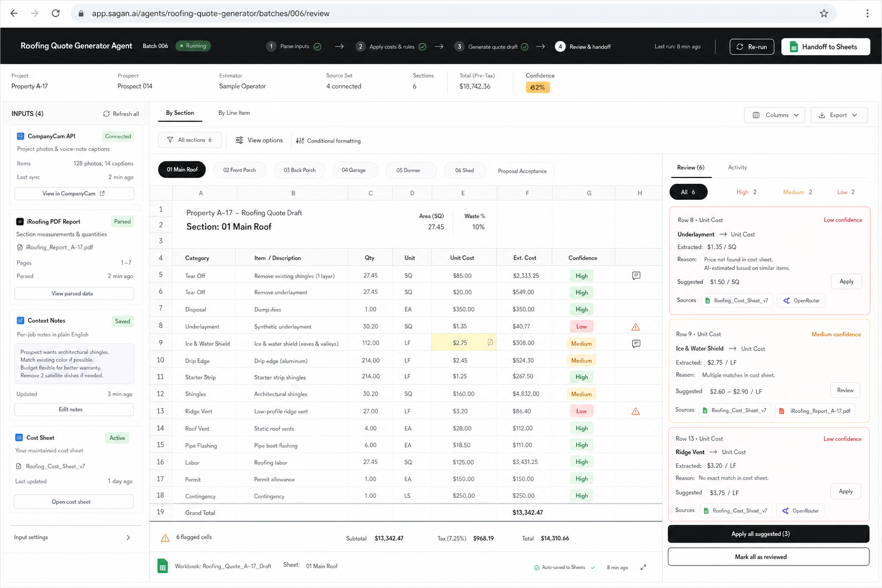Viewport: 882px width, 588px height.
Task: Click Handoff to Sheets
Action: point(826,47)
